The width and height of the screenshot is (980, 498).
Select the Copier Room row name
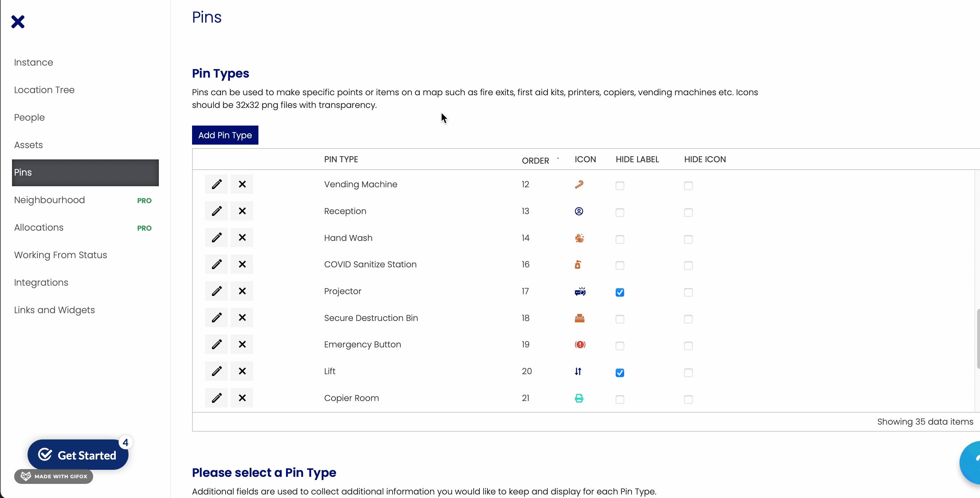tap(351, 398)
